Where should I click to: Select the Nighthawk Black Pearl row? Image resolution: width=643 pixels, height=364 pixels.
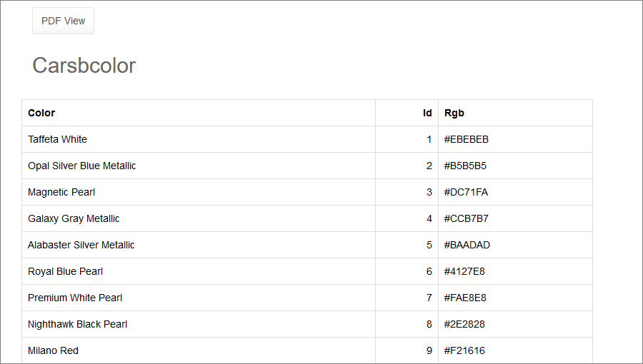[x=77, y=324]
